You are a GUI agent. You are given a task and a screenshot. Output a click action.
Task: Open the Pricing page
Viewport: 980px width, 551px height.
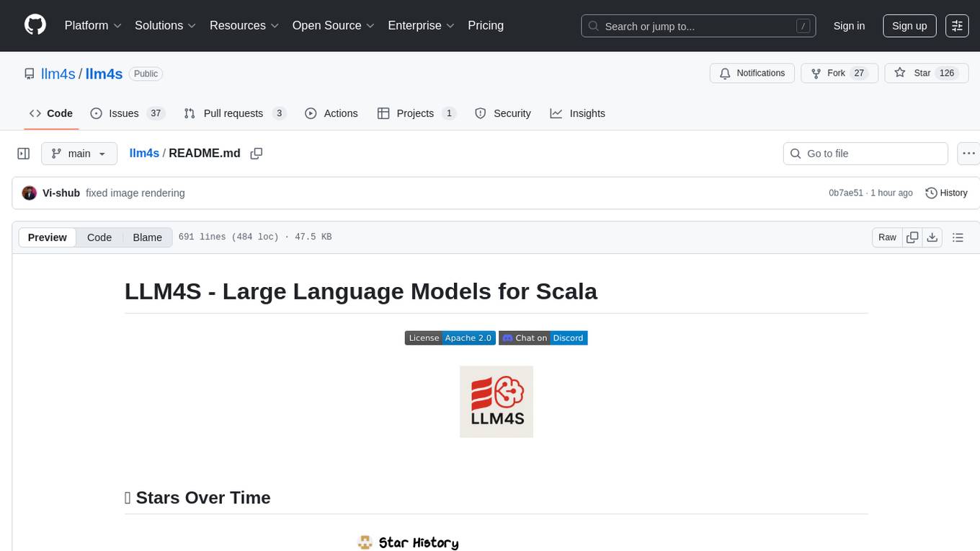click(486, 25)
